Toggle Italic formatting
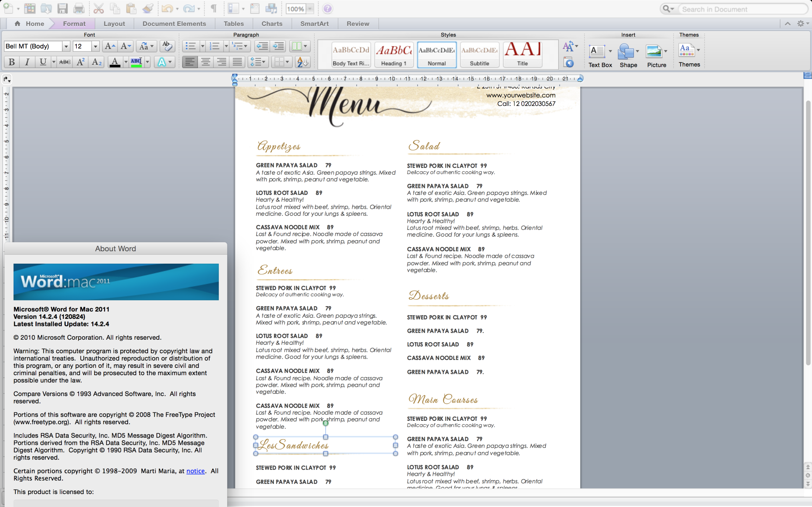 27,62
